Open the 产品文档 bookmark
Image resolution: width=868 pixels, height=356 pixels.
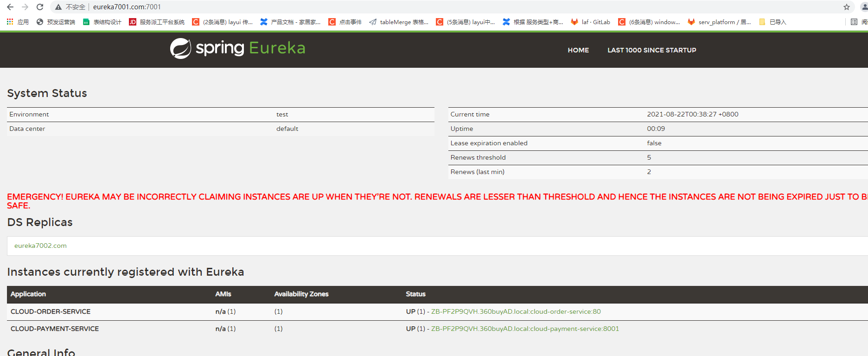pos(290,22)
